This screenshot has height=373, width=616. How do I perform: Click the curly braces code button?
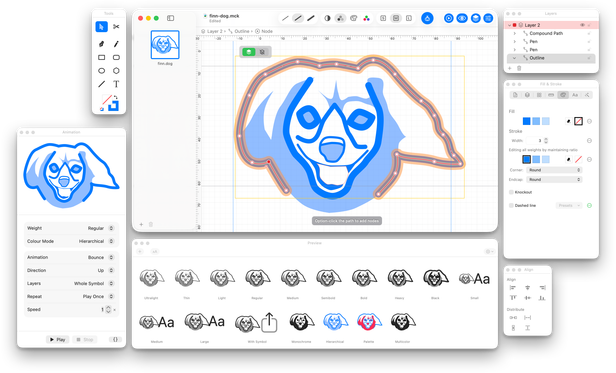[115, 339]
